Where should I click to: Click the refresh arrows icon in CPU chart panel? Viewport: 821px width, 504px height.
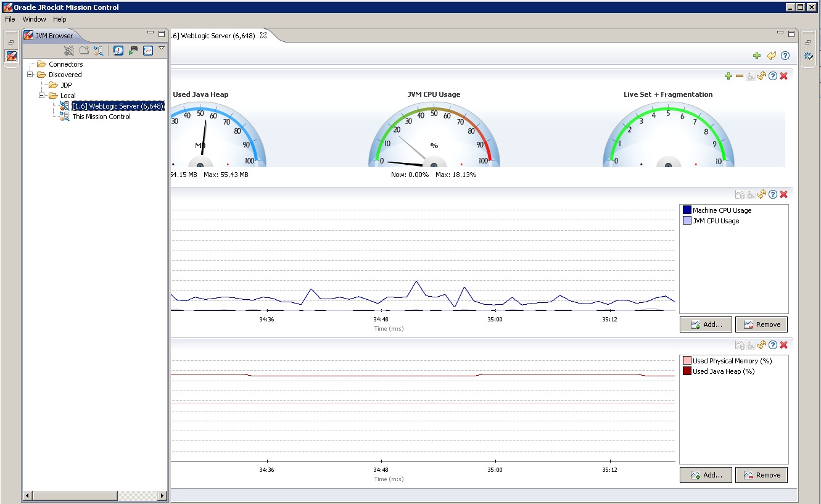point(762,194)
